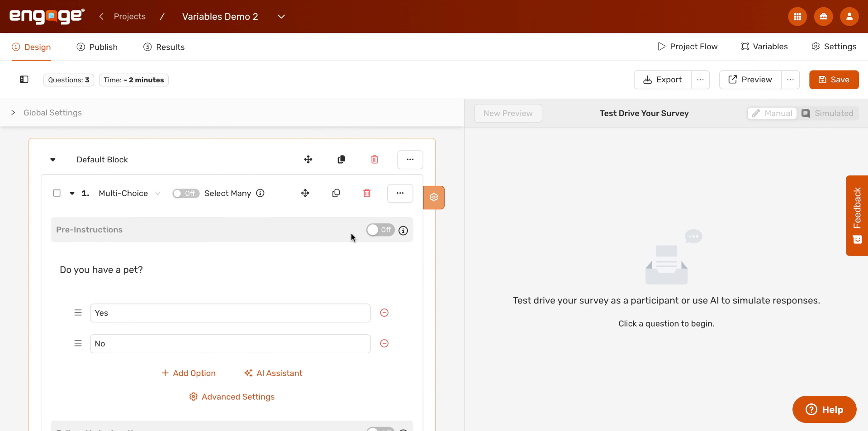Open the Multi-Choice question type dropdown
The height and width of the screenshot is (431, 868).
[130, 193]
